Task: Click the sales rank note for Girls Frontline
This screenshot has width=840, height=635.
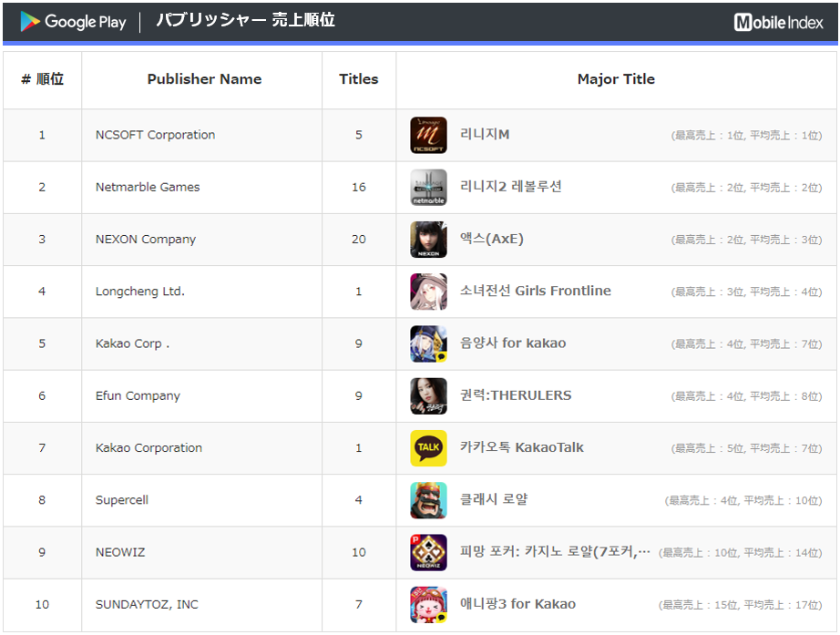Action: tap(746, 292)
